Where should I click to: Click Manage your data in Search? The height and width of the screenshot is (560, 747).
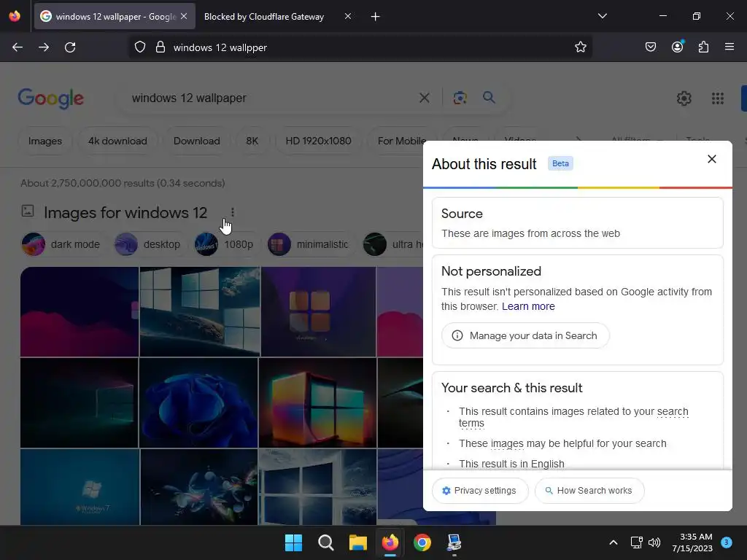coord(525,335)
